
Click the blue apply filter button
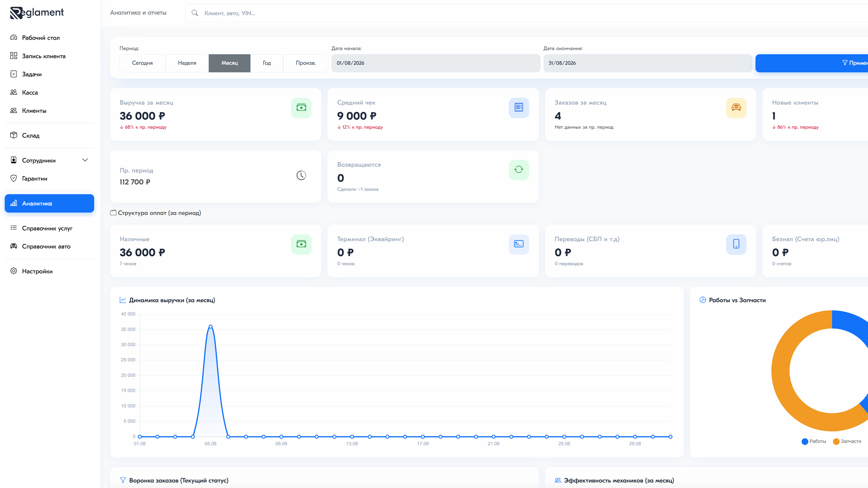[x=812, y=63]
